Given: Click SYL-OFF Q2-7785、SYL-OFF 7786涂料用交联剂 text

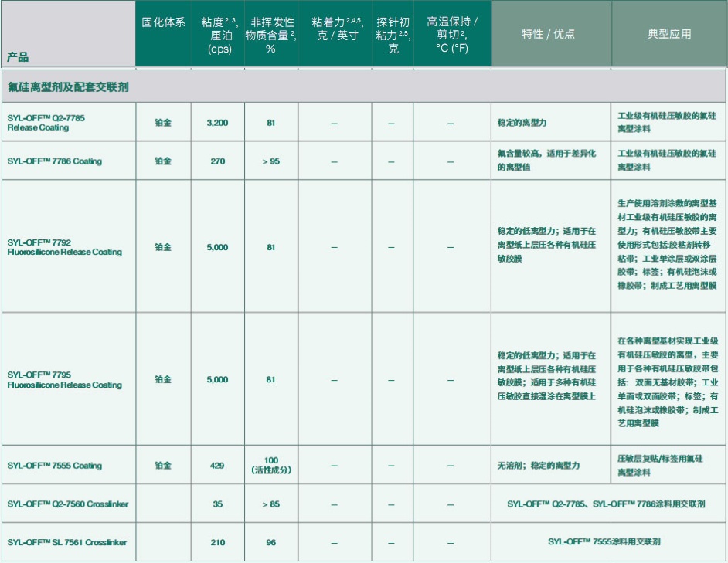Looking at the screenshot, I should tap(607, 504).
